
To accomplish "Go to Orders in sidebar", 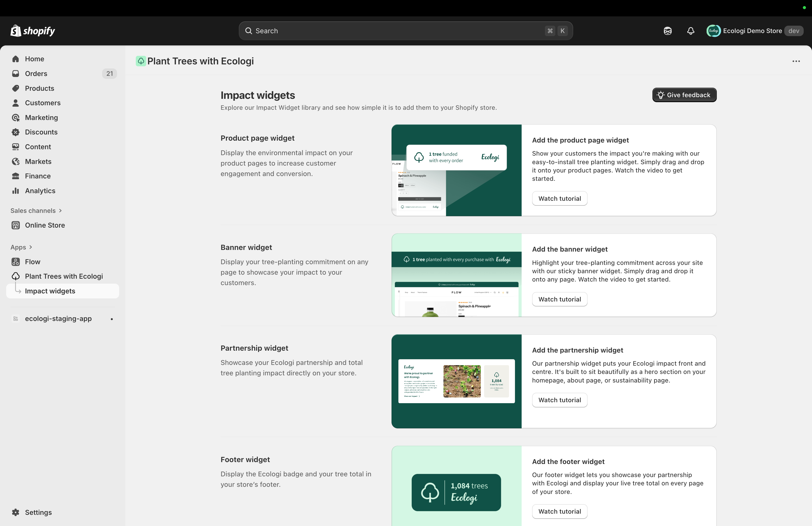I will pos(36,74).
